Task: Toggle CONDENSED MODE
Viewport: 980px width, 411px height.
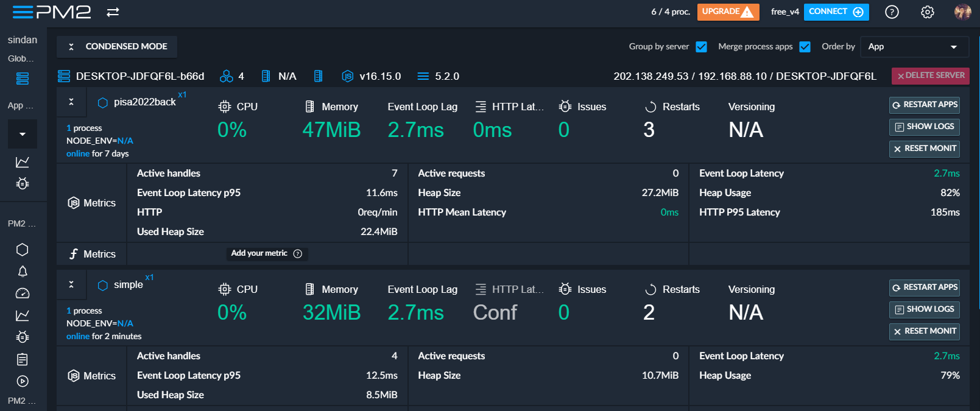Action: click(x=117, y=46)
